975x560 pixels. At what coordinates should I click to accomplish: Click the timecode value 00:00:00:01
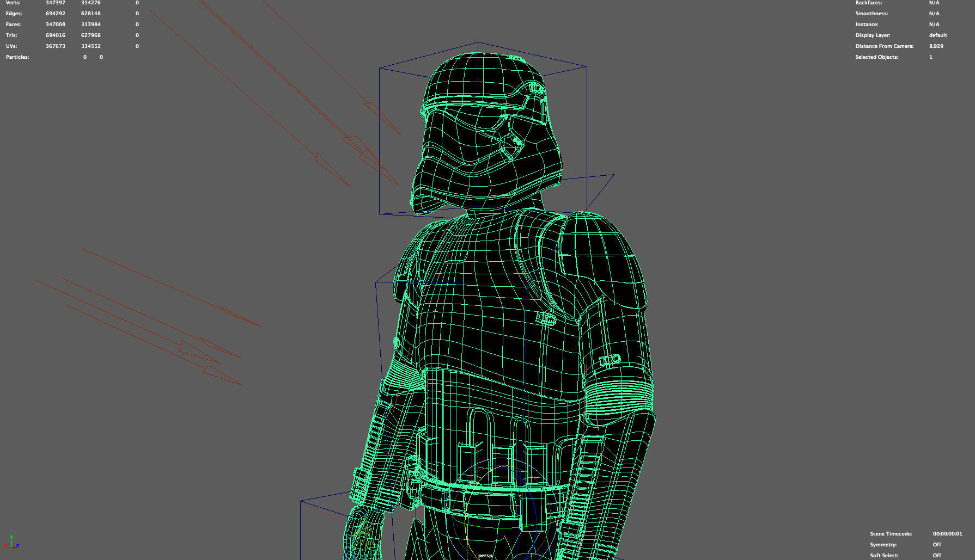coord(947,534)
